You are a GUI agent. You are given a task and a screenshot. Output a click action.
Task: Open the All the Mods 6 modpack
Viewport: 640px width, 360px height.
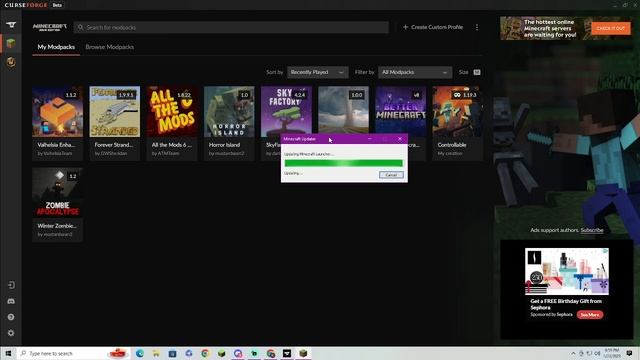click(x=172, y=123)
